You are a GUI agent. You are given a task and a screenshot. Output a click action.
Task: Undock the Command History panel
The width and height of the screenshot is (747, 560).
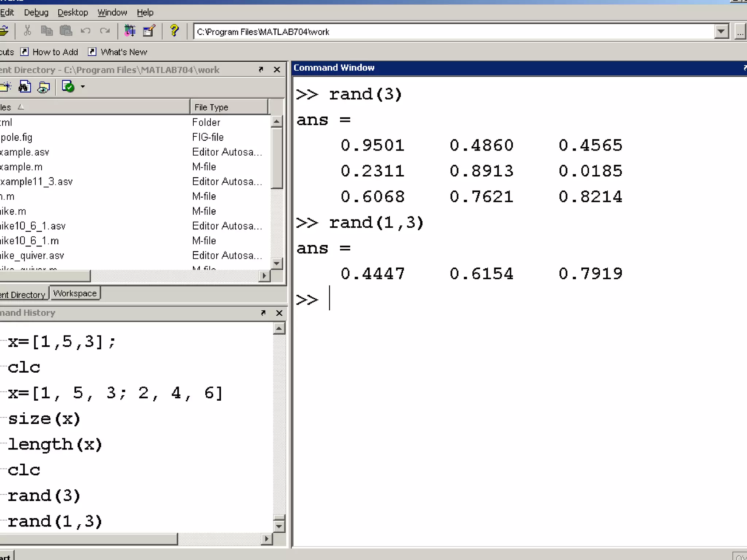[263, 313]
